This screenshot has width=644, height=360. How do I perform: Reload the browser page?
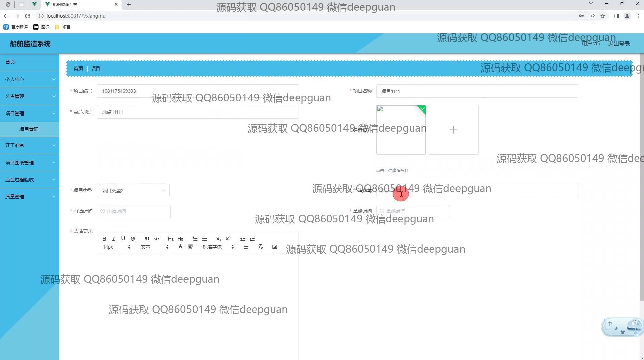click(x=28, y=16)
